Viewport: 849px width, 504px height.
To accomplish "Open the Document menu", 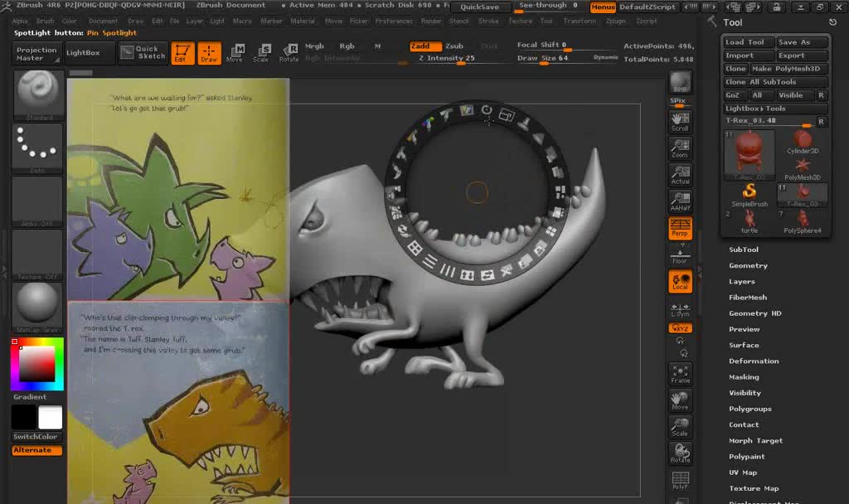I will (x=103, y=21).
